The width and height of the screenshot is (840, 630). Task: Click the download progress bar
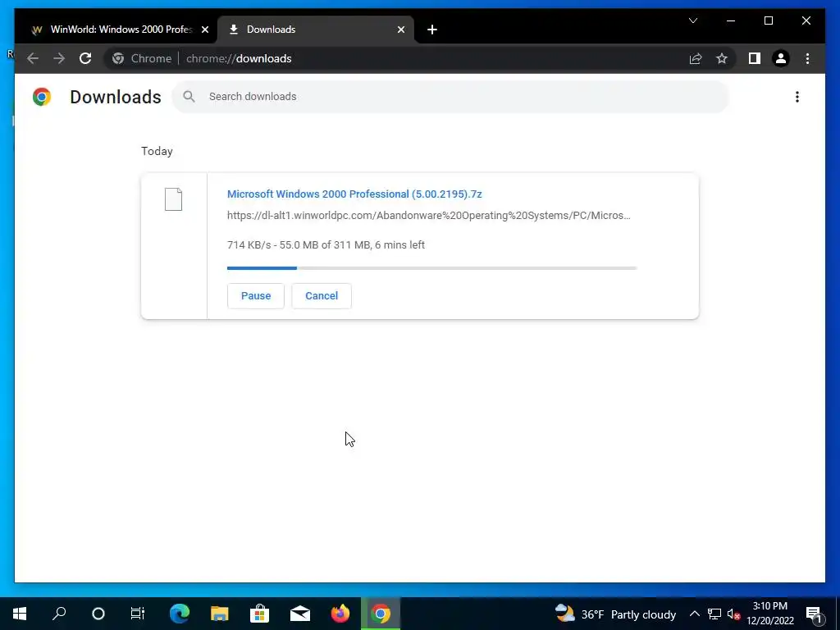(431, 268)
